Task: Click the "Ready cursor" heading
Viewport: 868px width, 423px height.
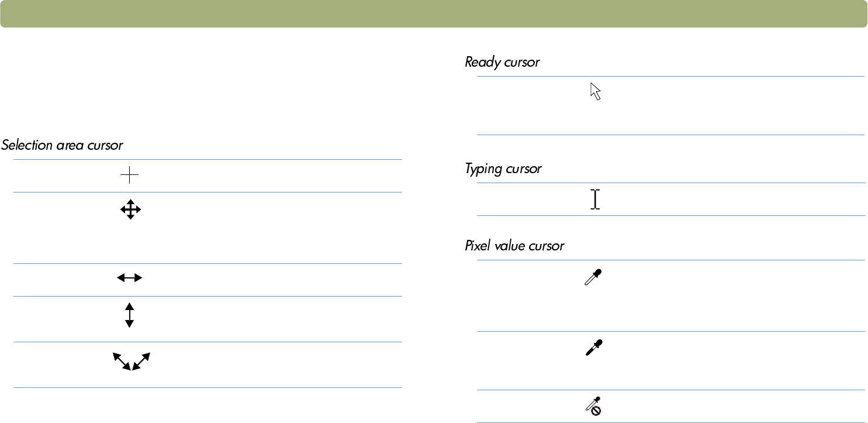Action: coord(502,62)
